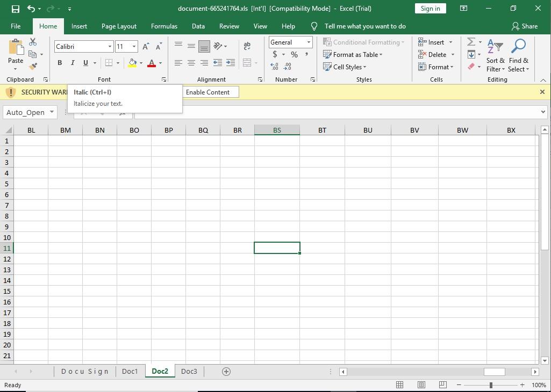Open the font name dropdown
This screenshot has width=551, height=392.
110,47
